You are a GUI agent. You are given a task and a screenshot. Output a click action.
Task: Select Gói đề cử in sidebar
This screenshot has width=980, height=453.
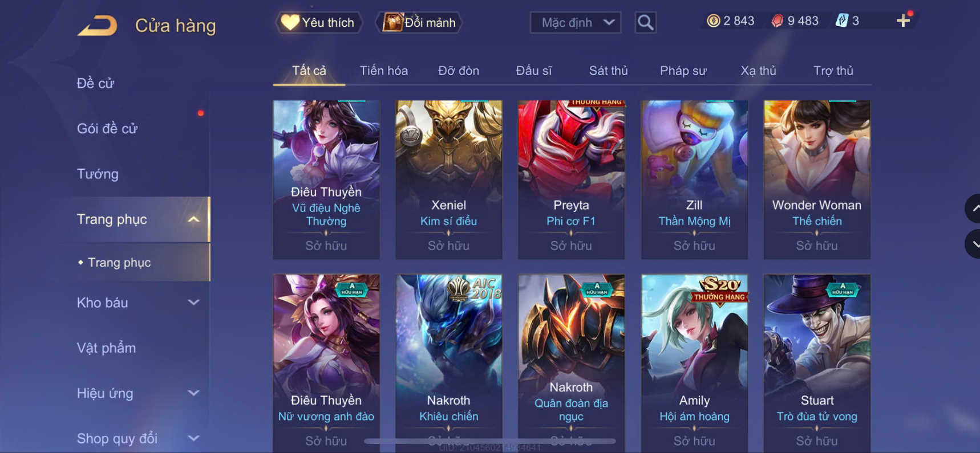107,129
